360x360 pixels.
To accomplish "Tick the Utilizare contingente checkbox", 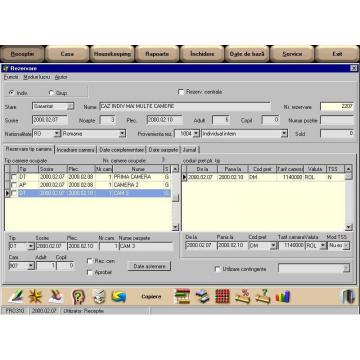I will 218,269.
